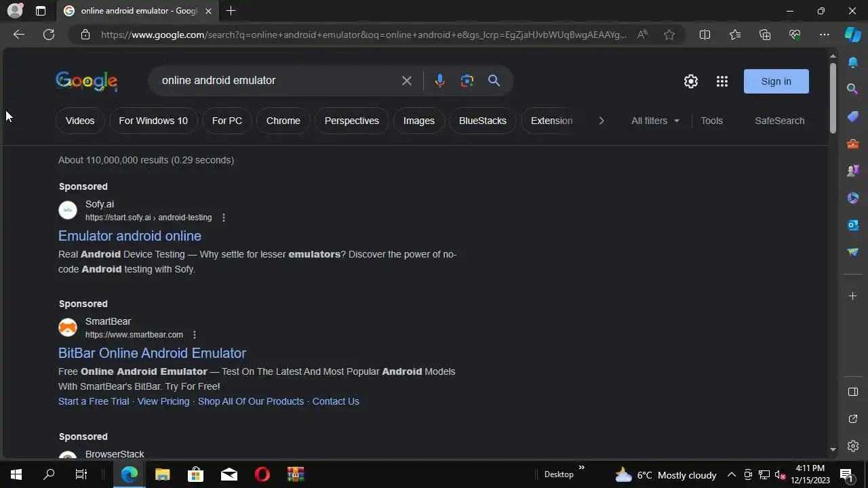
Task: Click the site lock icon in address bar
Action: click(x=85, y=35)
